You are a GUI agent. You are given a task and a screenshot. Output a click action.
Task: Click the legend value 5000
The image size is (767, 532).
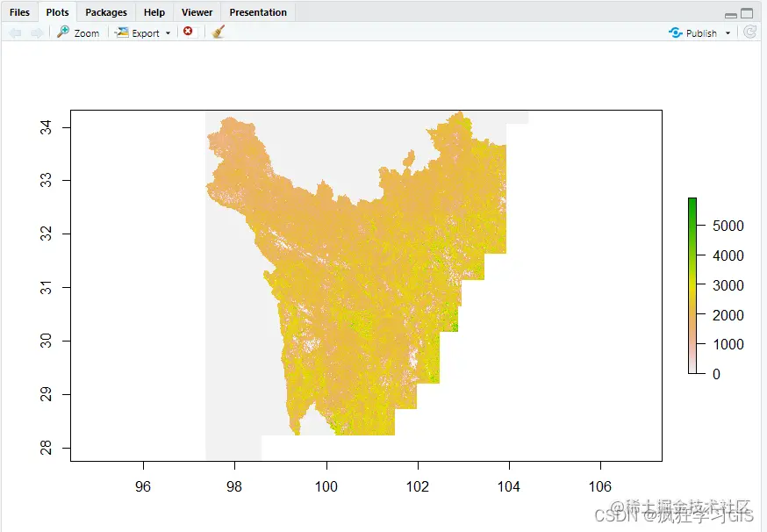coord(728,226)
